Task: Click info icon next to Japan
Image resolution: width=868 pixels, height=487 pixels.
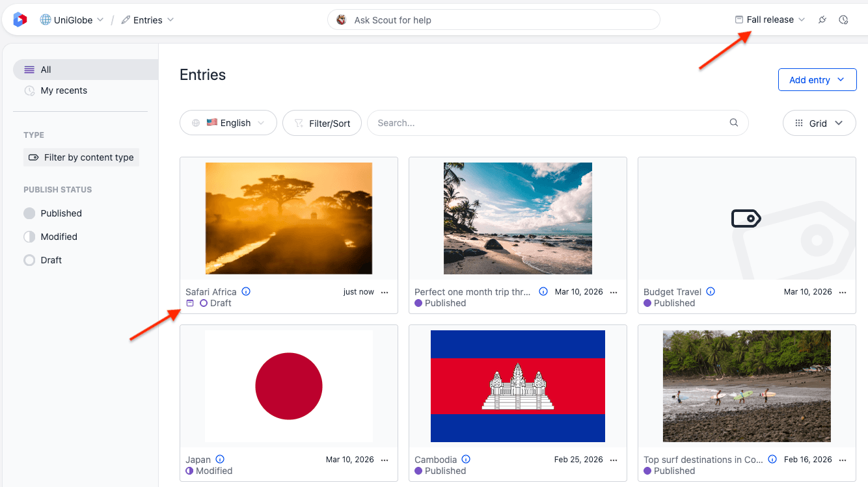Action: click(x=220, y=459)
